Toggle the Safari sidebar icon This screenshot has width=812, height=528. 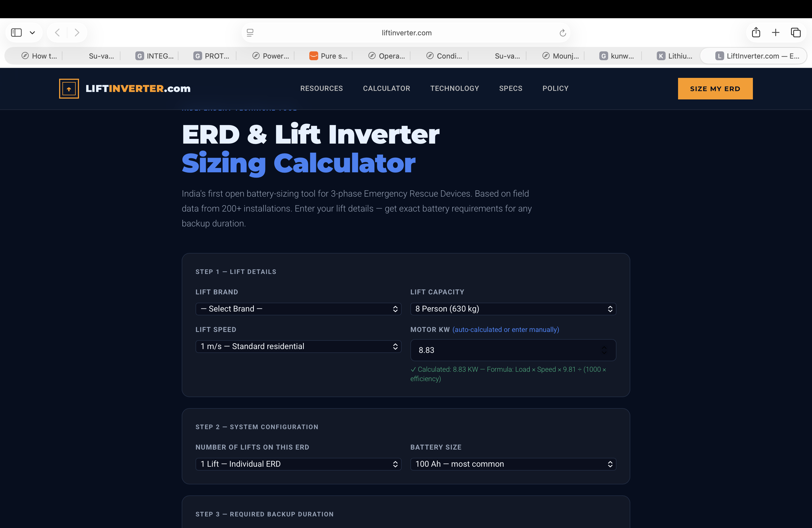click(16, 33)
